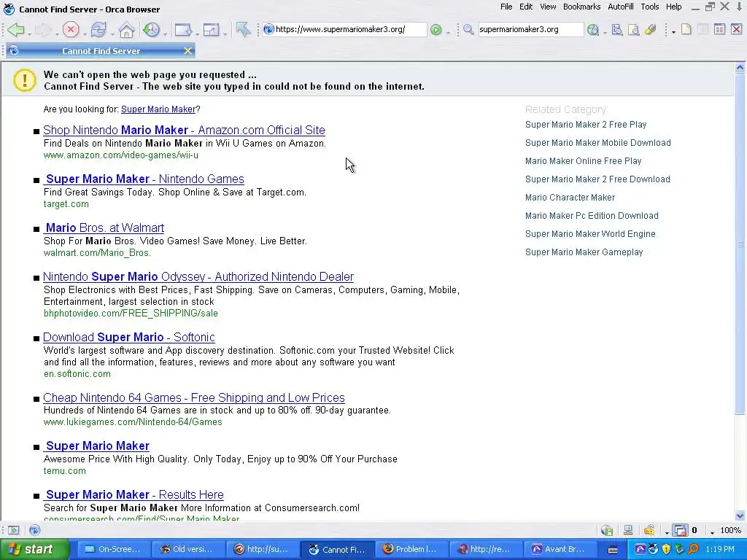Open Shop Nintendo Mario Maker Amazon link
This screenshot has width=747, height=560.
point(184,130)
